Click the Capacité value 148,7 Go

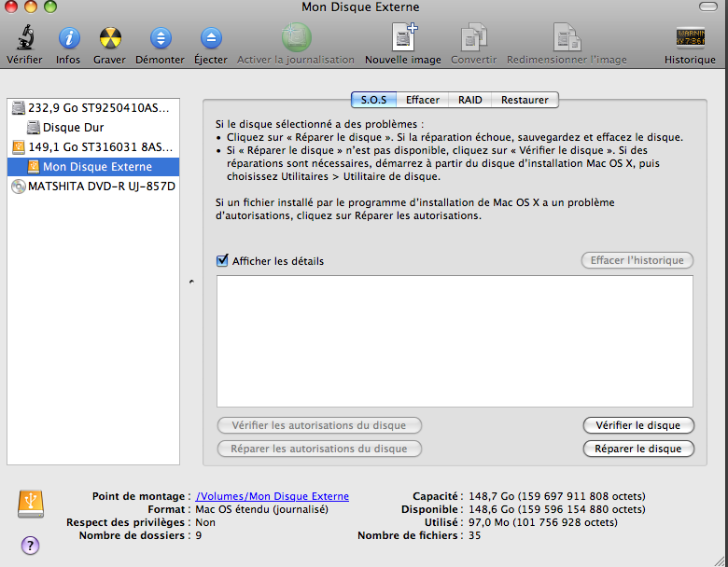[556, 496]
